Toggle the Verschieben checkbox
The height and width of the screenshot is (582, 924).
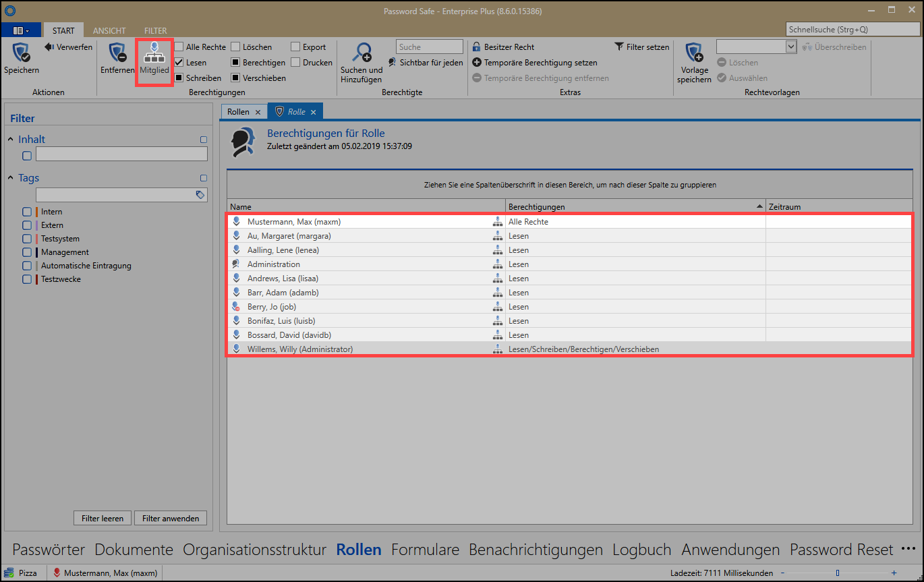click(x=235, y=78)
